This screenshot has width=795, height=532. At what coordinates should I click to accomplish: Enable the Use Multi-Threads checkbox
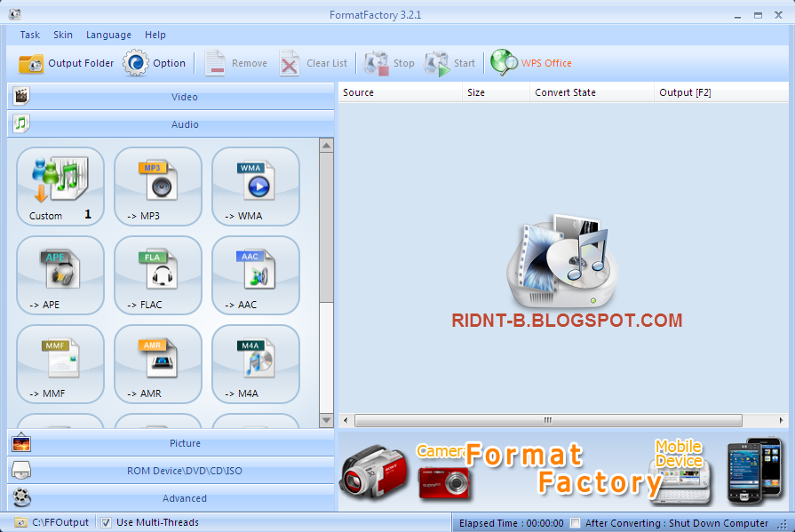point(107,522)
